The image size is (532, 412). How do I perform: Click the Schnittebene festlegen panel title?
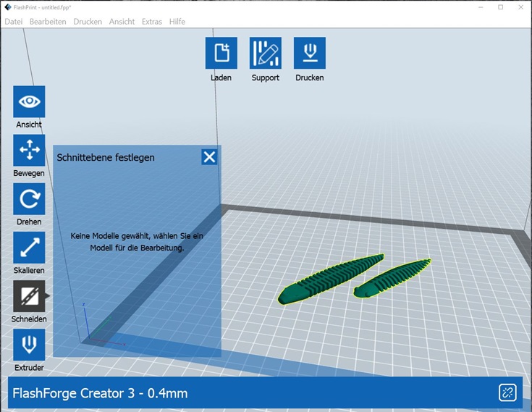click(x=106, y=157)
